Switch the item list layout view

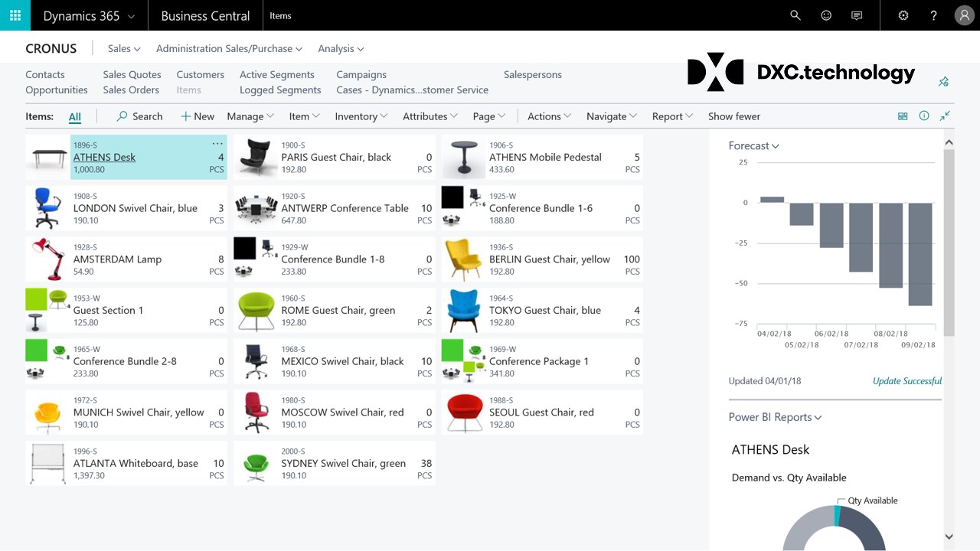903,116
